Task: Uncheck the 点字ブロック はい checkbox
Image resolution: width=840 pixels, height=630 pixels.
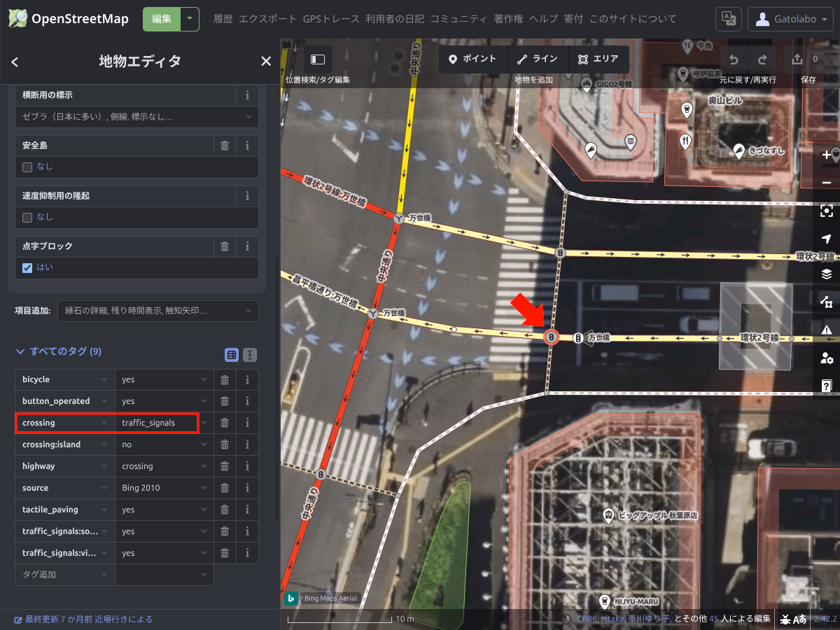Action: [x=27, y=267]
